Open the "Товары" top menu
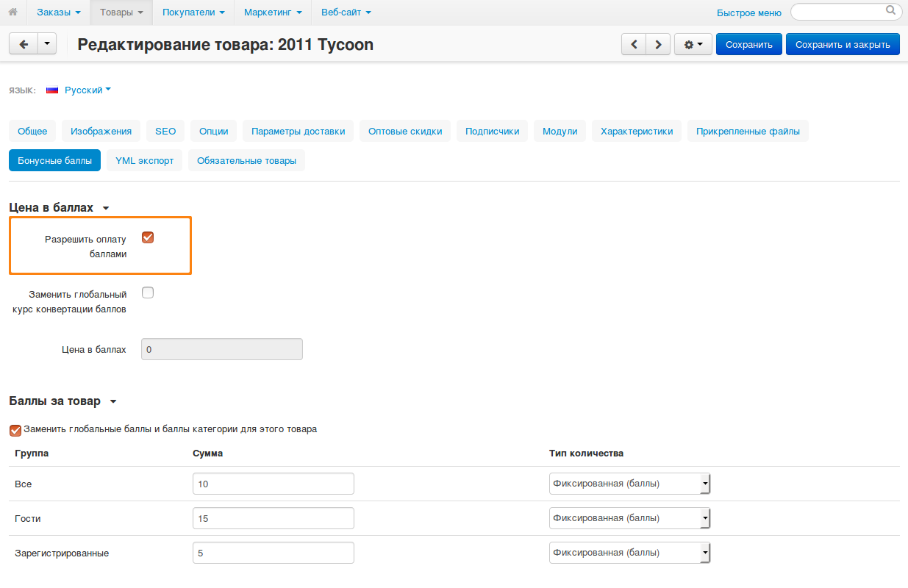The height and width of the screenshot is (588, 908). click(121, 12)
